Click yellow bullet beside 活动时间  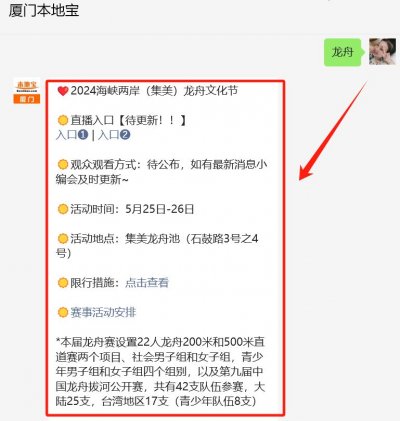pos(63,209)
